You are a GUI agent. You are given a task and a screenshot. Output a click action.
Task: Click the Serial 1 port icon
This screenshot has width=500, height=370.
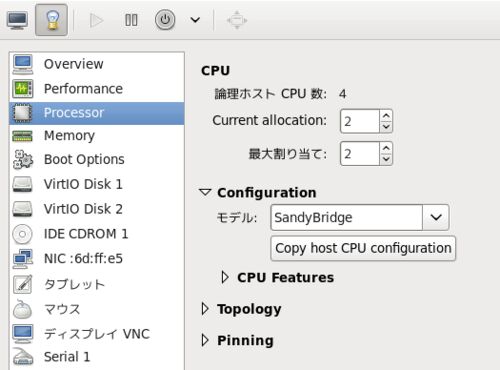pos(23,357)
